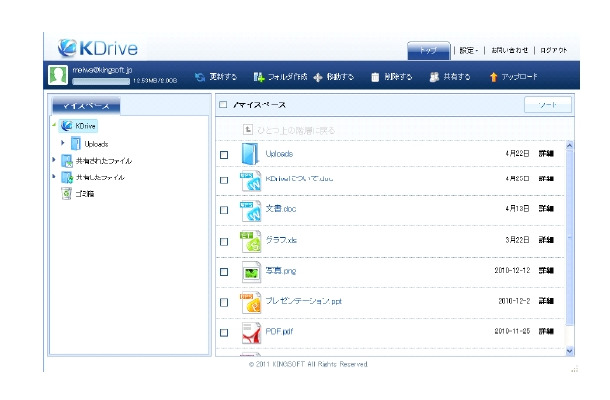Click the KDrive root icon in tree

point(67,126)
